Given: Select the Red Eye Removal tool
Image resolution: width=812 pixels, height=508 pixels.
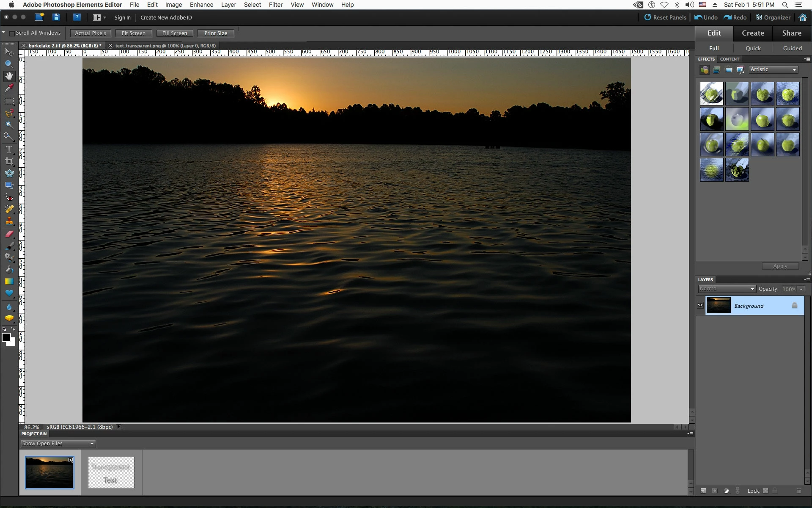Looking at the screenshot, I should pos(9,197).
